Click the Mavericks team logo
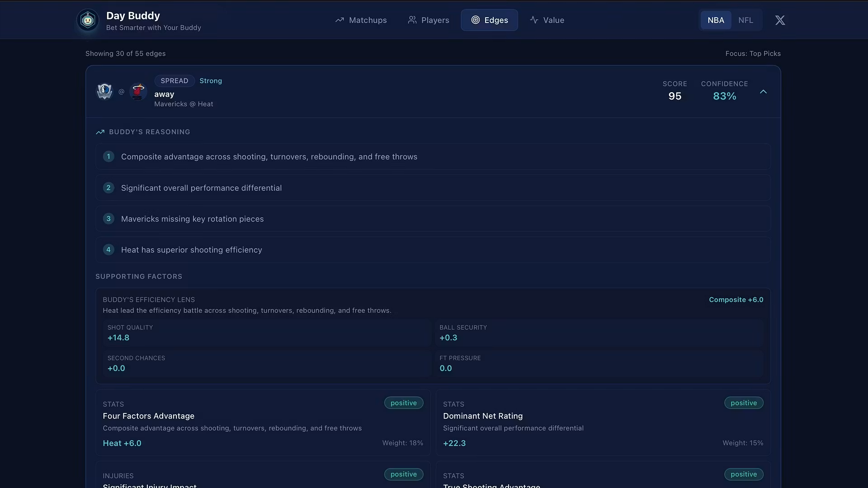This screenshot has height=488, width=868. coord(104,92)
